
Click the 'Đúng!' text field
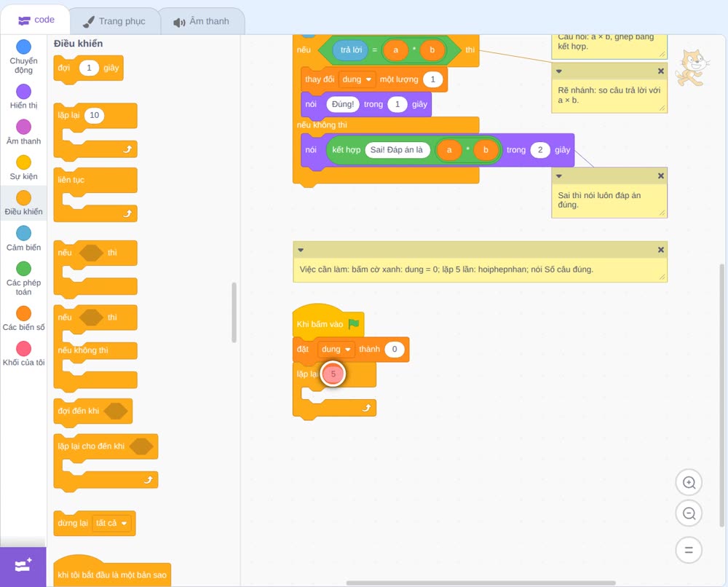click(x=343, y=104)
